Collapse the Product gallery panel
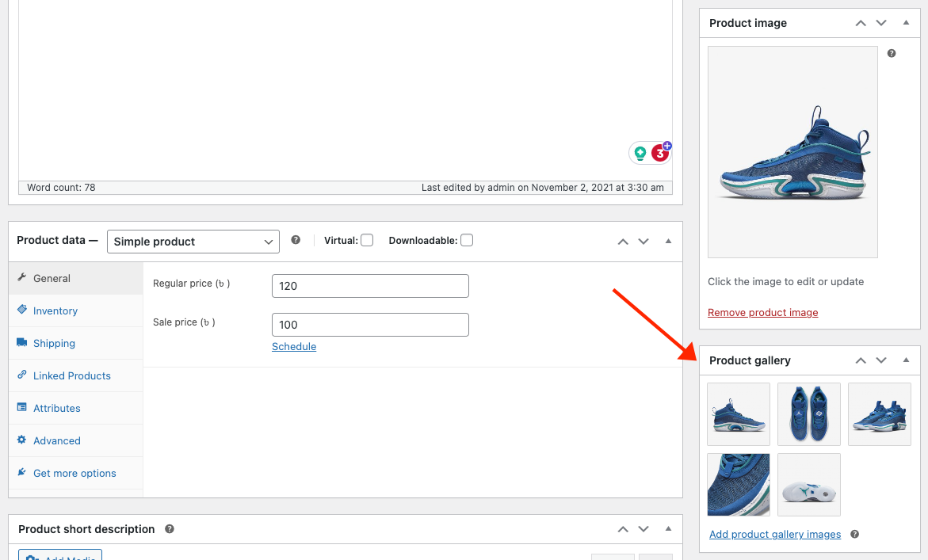The height and width of the screenshot is (560, 928). pos(906,360)
